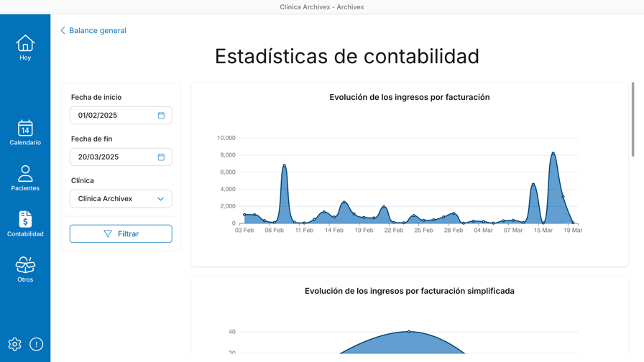Click the back chevron beside Balance general
This screenshot has width=644, height=362.
63,30
